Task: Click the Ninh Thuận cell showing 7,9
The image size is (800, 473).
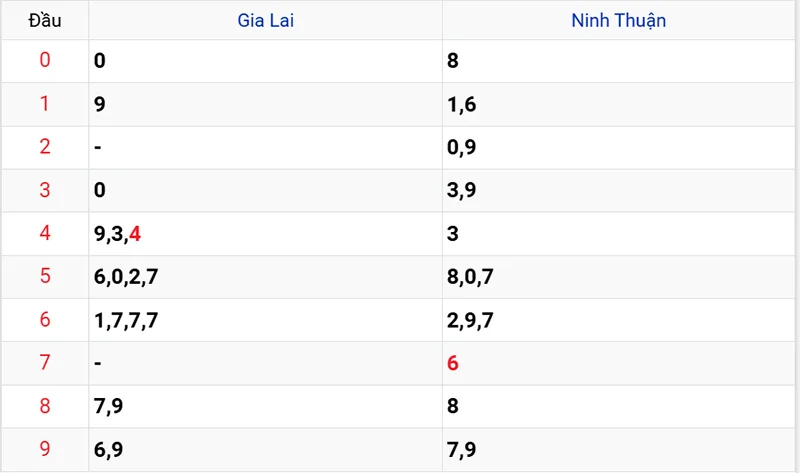Action: pyautogui.click(x=462, y=449)
